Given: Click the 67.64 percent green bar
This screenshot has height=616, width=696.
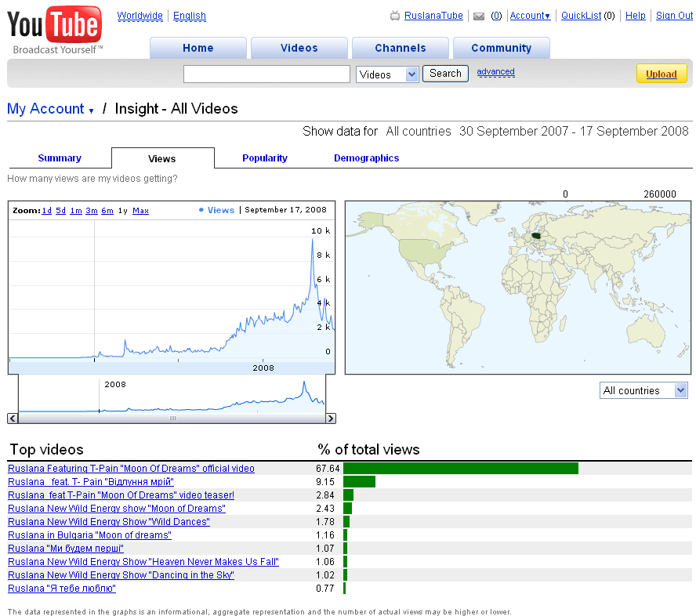Looking at the screenshot, I should (x=461, y=468).
